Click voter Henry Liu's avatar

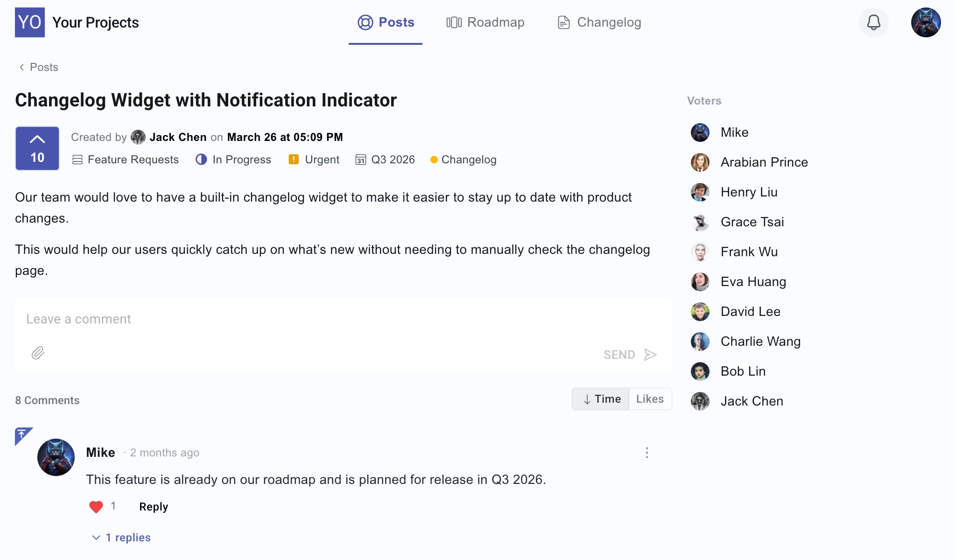pos(700,192)
